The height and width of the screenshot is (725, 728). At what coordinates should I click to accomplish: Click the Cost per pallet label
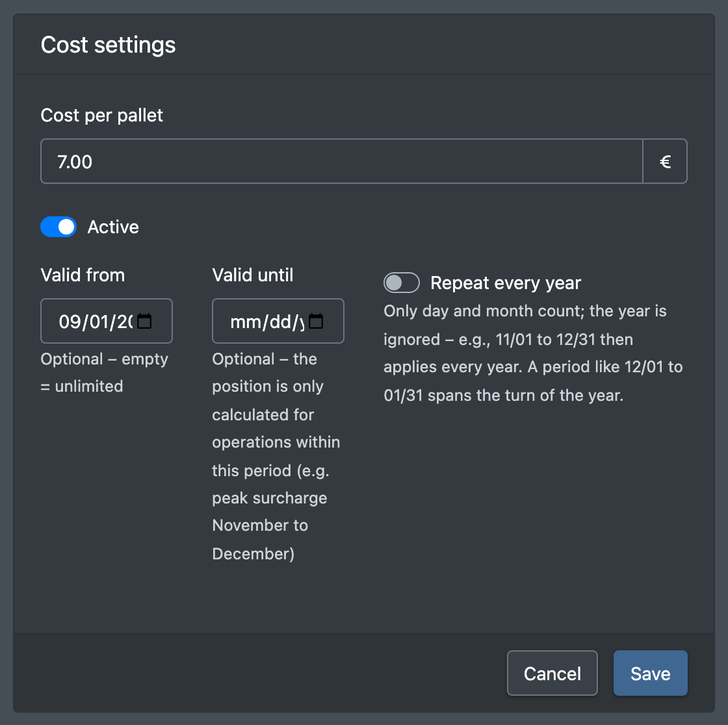101,115
